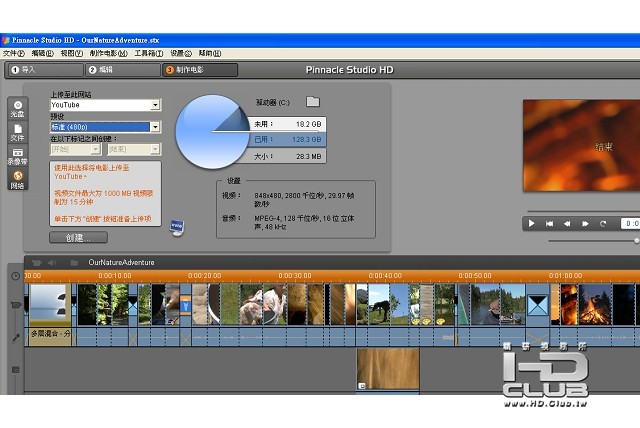640x428 pixels.
Task: Click the 未用 18.2 GB free space row
Action: click(x=287, y=124)
